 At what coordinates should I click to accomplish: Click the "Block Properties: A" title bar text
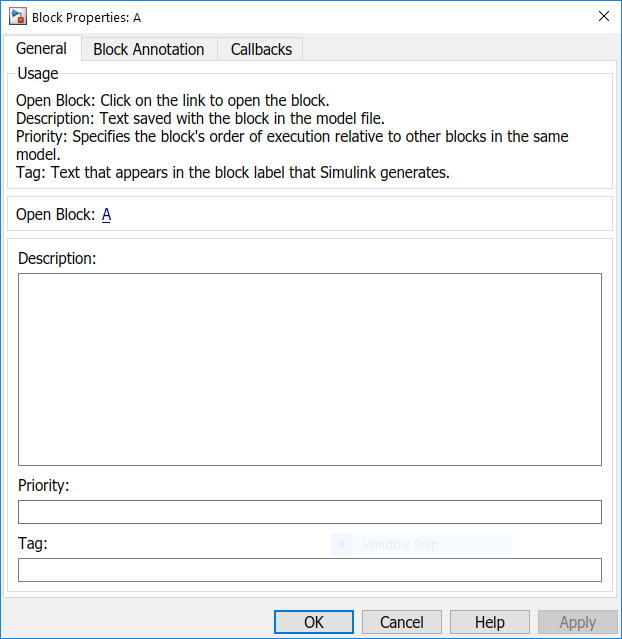(x=86, y=17)
